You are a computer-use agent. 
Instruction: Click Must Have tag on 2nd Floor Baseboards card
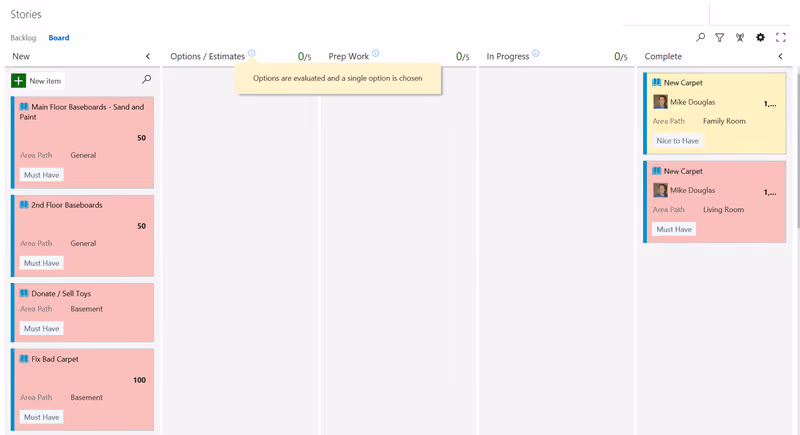42,263
